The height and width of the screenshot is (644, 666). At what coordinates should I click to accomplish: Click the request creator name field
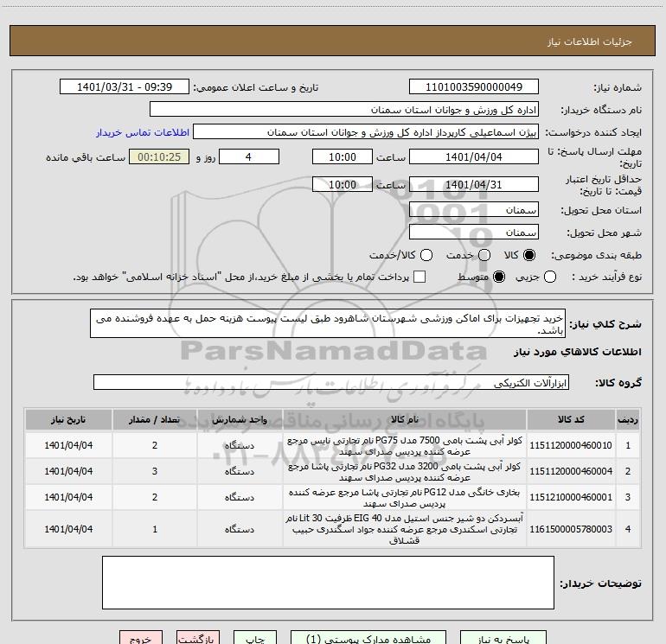366,132
